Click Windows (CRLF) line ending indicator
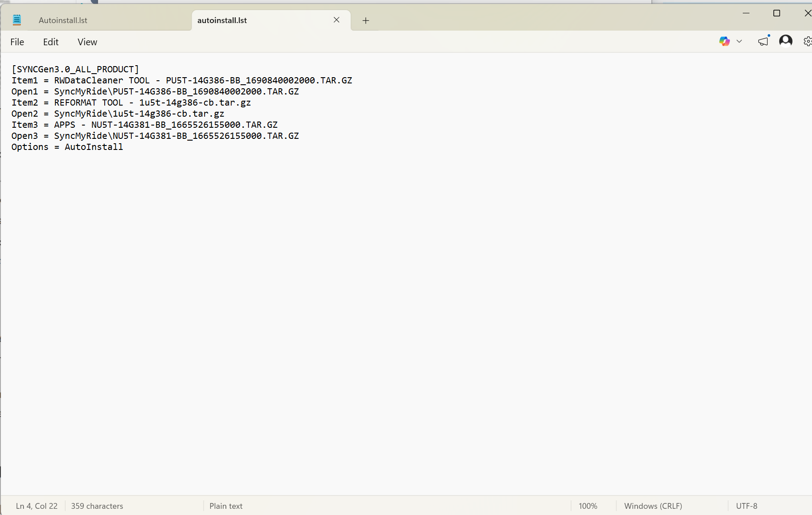This screenshot has width=812, height=515. pos(653,506)
